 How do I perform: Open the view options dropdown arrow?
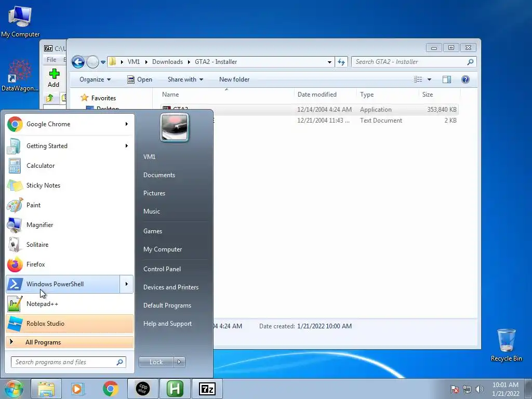click(x=429, y=79)
